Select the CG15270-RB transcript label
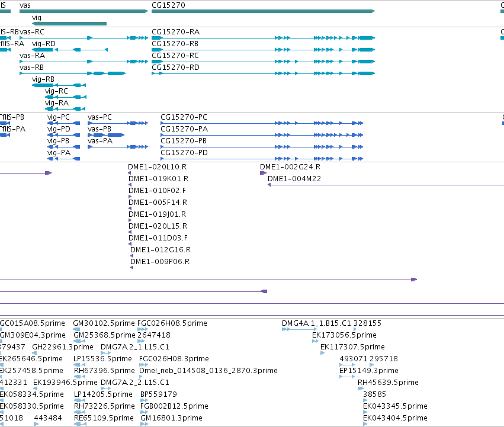This screenshot has height=427, width=504. 175,44
